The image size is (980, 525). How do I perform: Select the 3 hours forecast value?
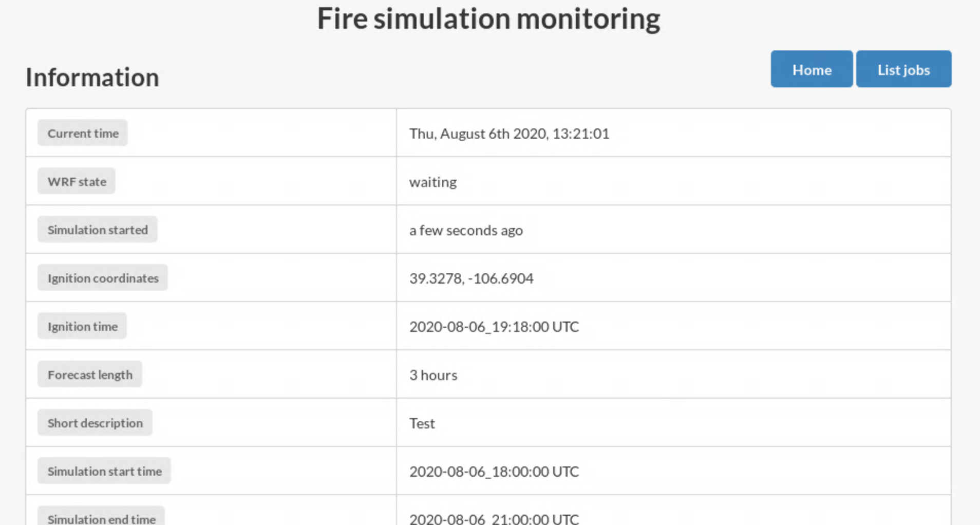tap(433, 375)
